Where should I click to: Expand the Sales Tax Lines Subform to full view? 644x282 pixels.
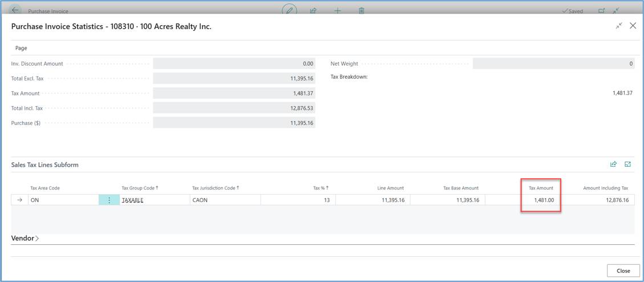(x=627, y=164)
